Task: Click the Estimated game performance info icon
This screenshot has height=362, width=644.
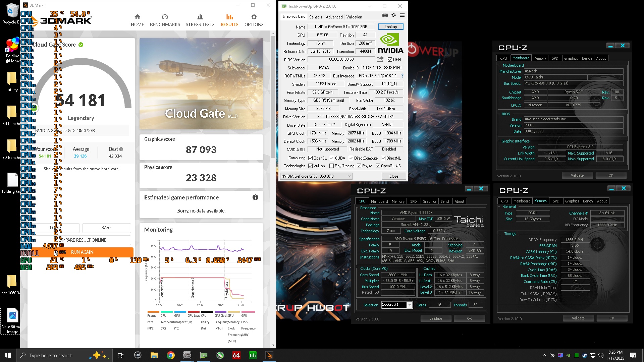Action: tap(255, 197)
